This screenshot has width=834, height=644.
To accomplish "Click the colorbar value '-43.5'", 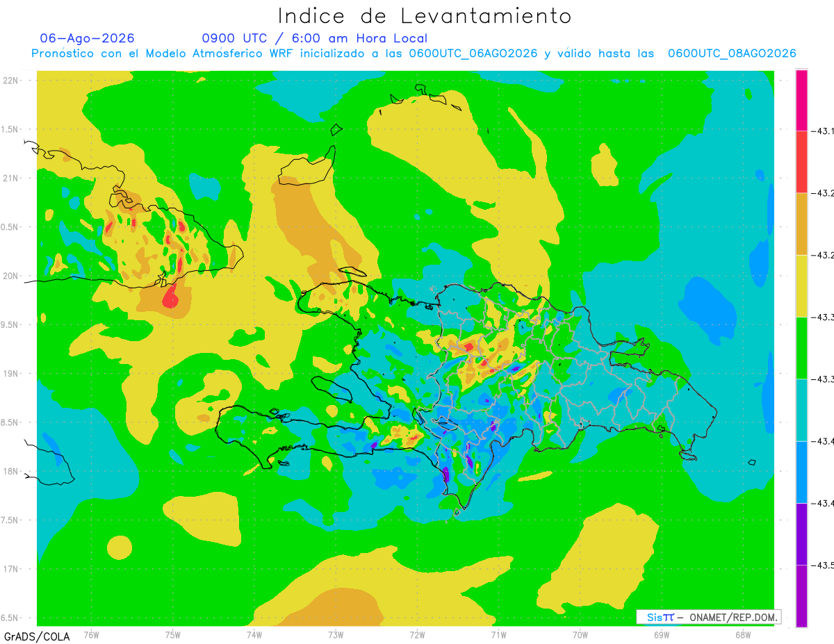I will (x=823, y=565).
